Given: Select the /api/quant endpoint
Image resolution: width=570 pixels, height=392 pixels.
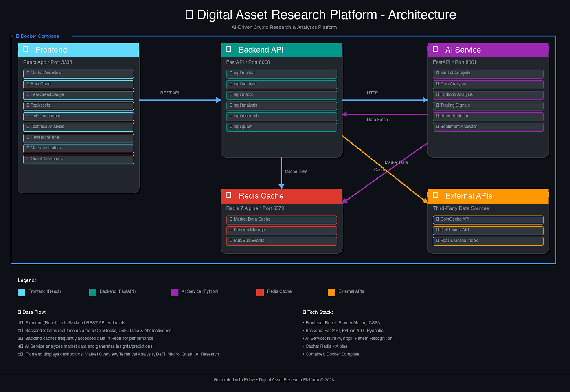Looking at the screenshot, I should click(x=281, y=127).
